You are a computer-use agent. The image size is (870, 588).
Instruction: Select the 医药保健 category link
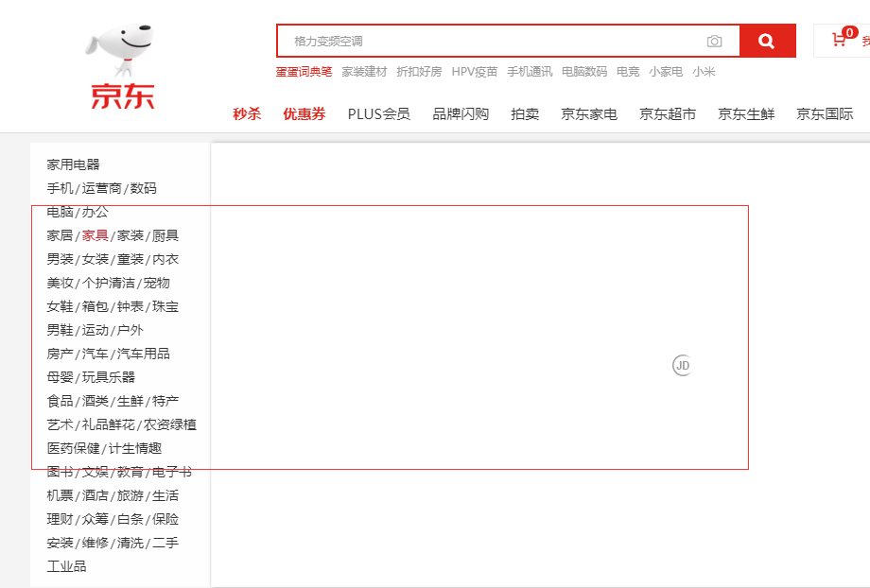tap(73, 448)
